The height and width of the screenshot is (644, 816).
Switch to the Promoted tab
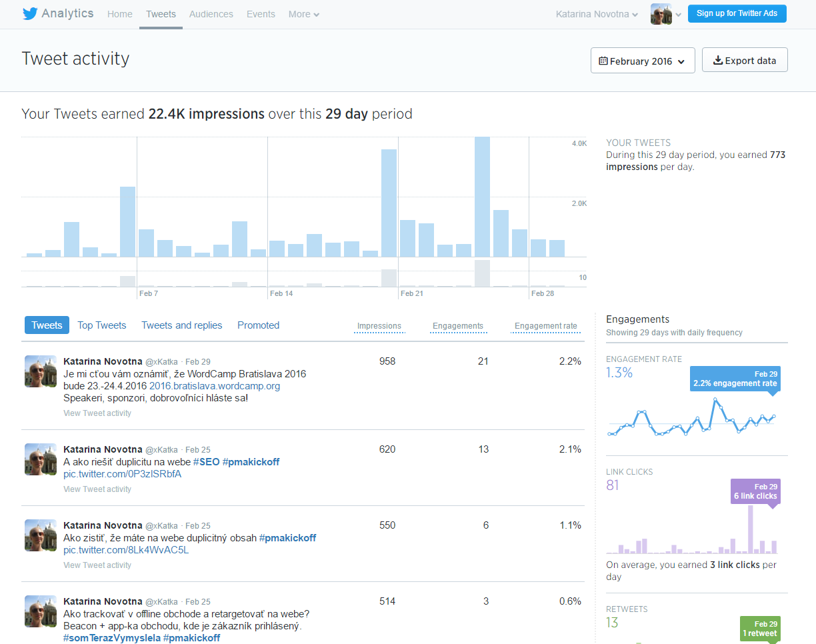(258, 325)
